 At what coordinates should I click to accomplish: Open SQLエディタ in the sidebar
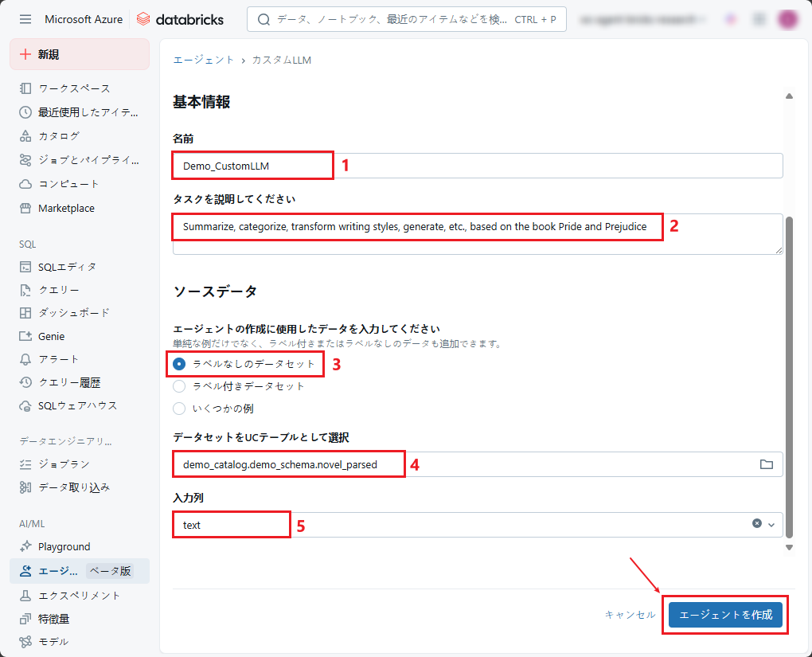tap(67, 267)
